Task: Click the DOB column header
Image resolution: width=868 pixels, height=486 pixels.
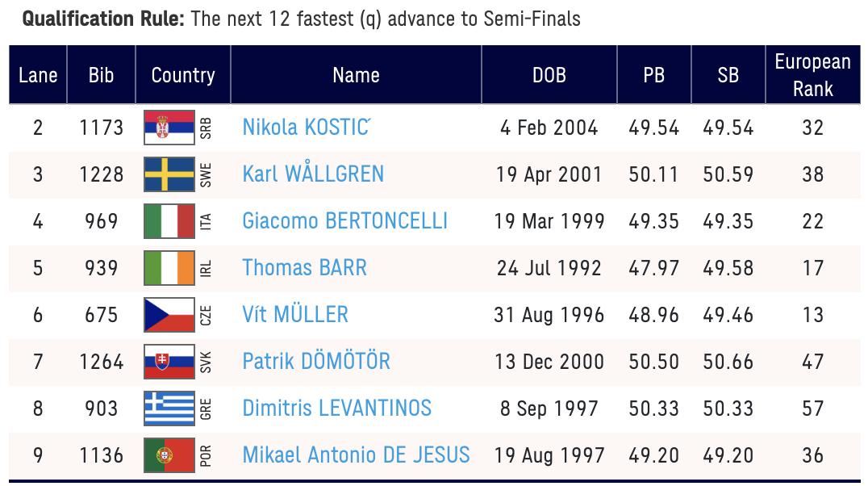Action: (x=549, y=75)
